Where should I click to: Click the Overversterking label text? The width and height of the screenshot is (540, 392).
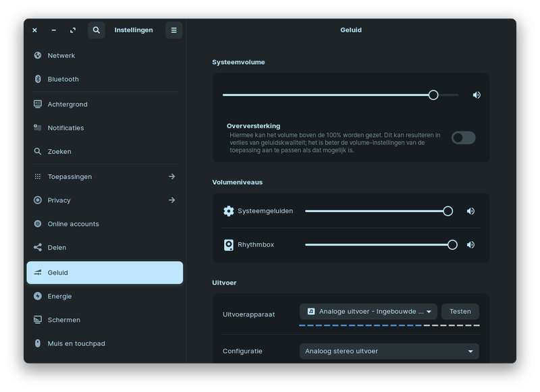[254, 126]
